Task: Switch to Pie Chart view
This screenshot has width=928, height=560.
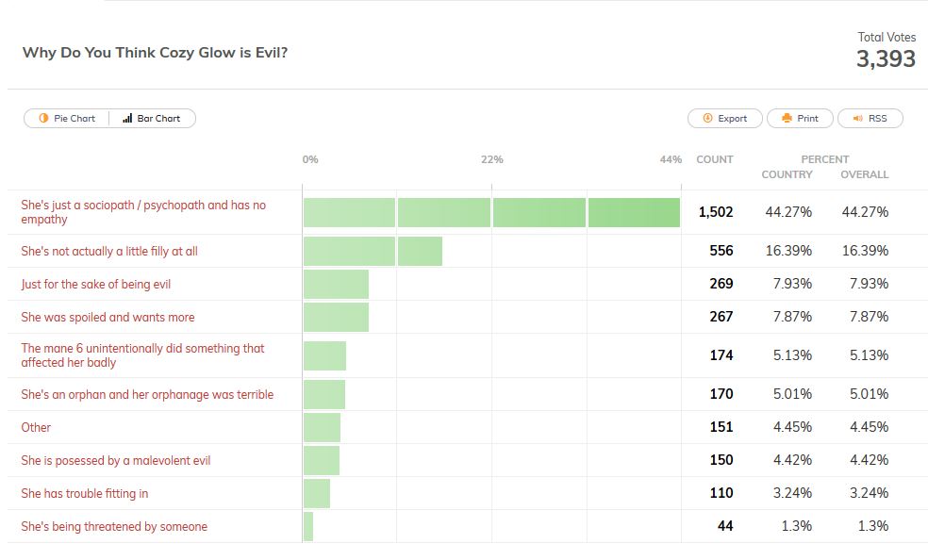Action: (x=67, y=119)
